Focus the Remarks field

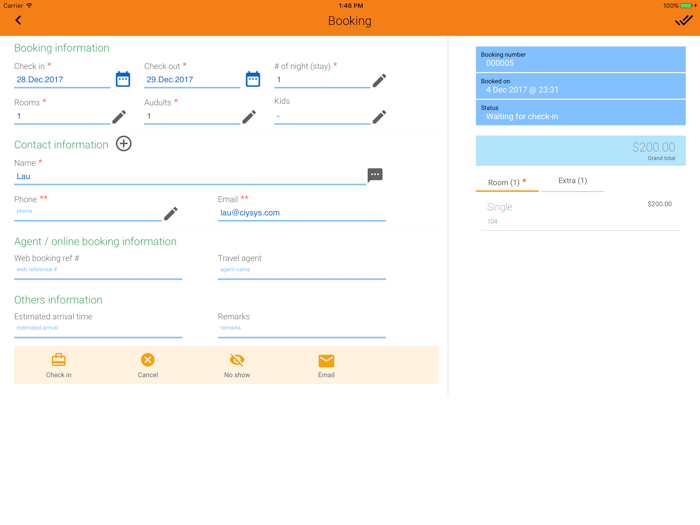pos(302,330)
